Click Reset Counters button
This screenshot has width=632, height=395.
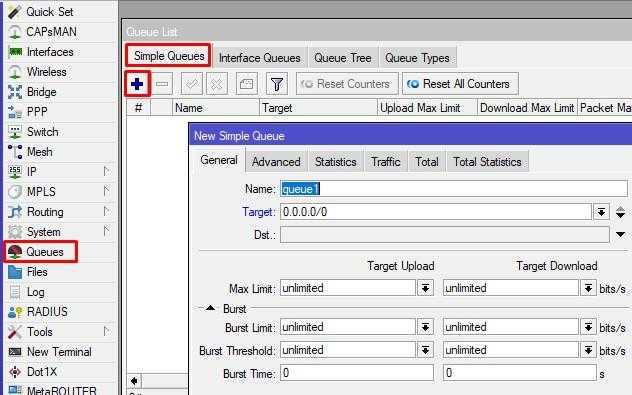(x=347, y=84)
